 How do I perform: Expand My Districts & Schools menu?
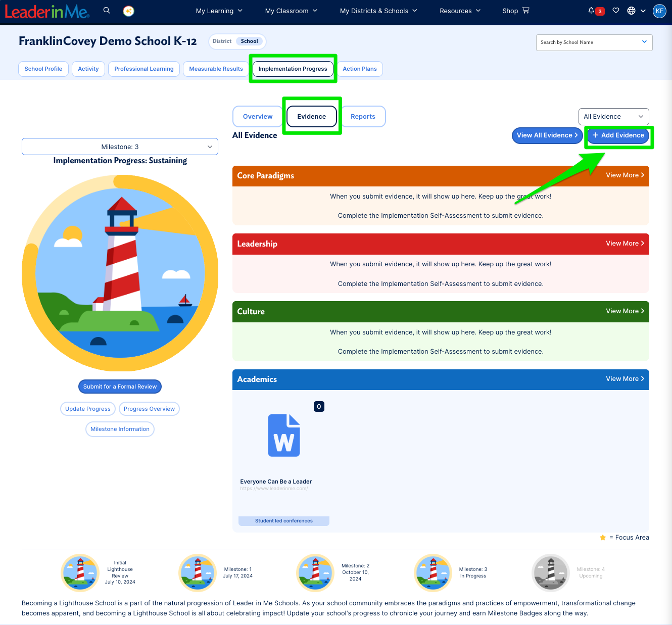378,11
